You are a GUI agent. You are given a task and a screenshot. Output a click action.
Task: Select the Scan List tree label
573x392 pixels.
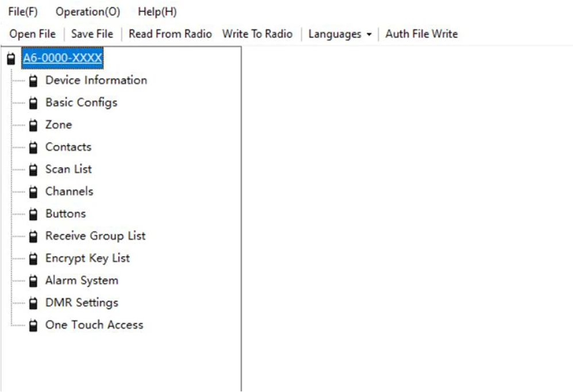(68, 170)
